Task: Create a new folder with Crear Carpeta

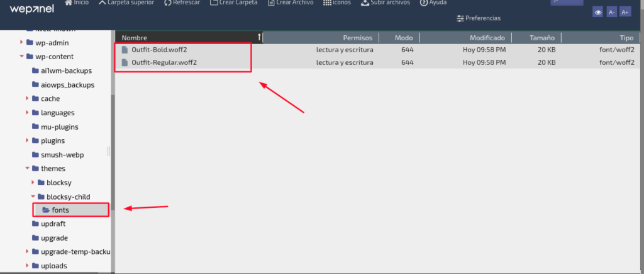Action: point(234,3)
